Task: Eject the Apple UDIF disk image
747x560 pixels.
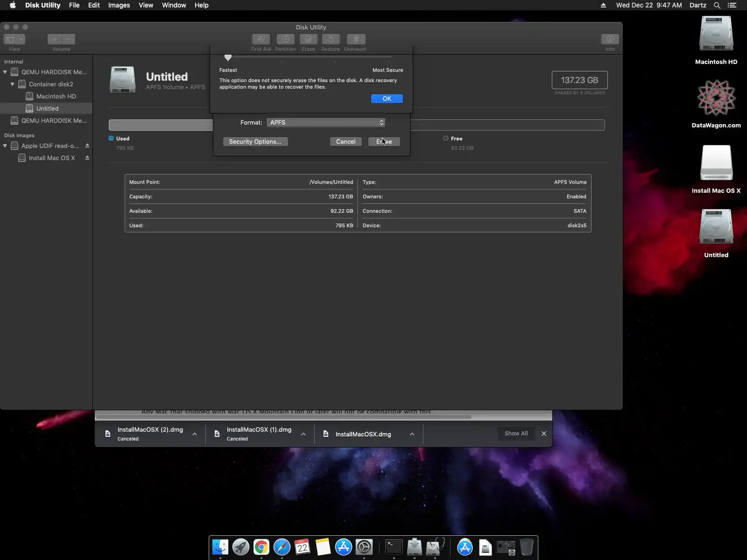Action: tap(87, 146)
